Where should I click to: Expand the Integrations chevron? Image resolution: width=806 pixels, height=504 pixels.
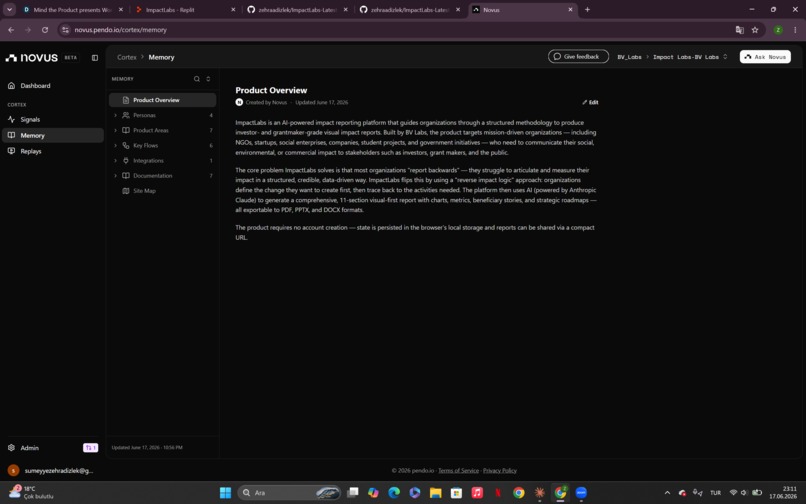point(115,160)
